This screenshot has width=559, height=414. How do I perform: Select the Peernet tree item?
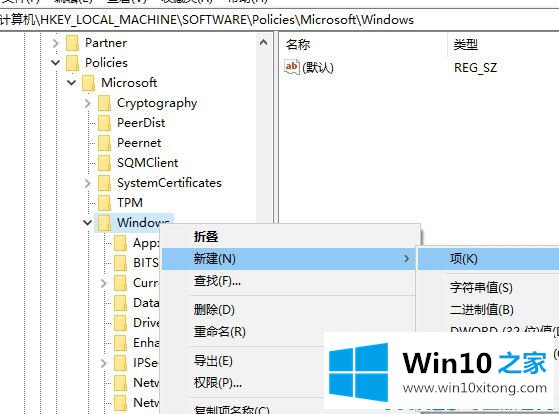[x=139, y=143]
